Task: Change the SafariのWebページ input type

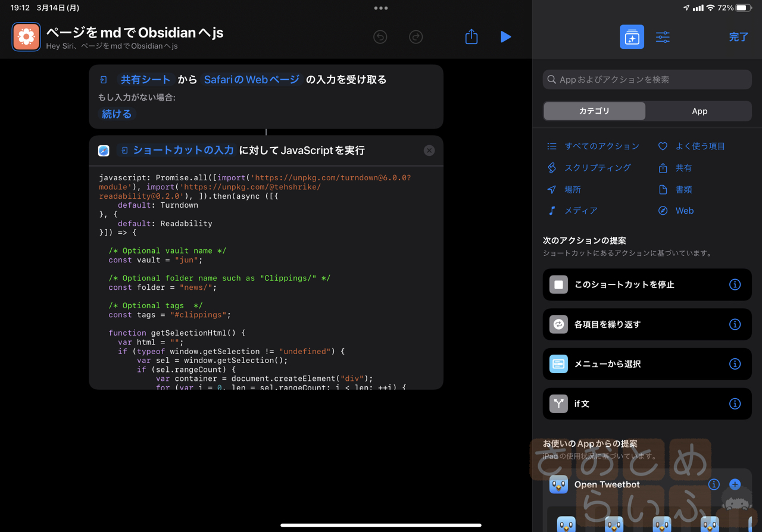Action: 252,80
